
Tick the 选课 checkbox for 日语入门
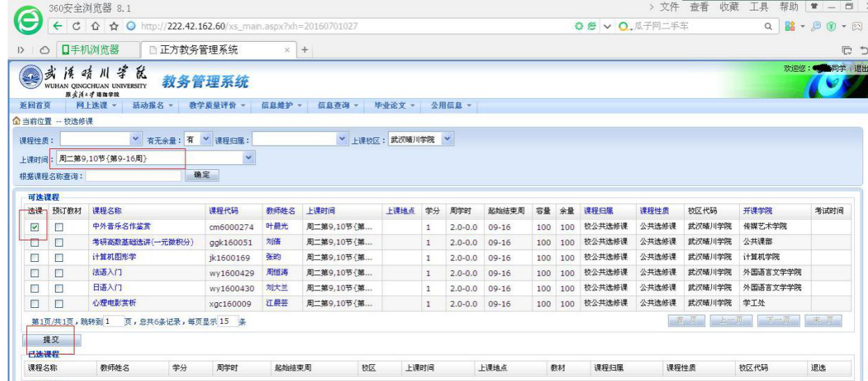[34, 288]
